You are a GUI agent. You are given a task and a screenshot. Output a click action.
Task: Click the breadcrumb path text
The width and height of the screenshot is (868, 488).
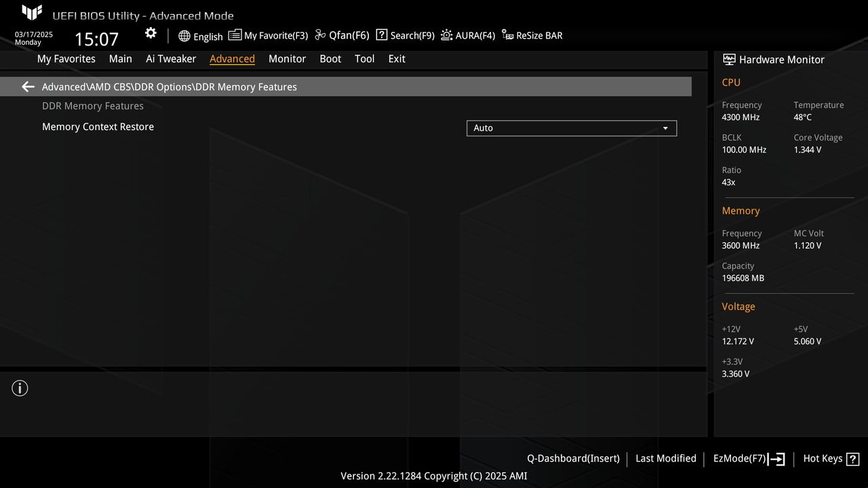click(170, 87)
